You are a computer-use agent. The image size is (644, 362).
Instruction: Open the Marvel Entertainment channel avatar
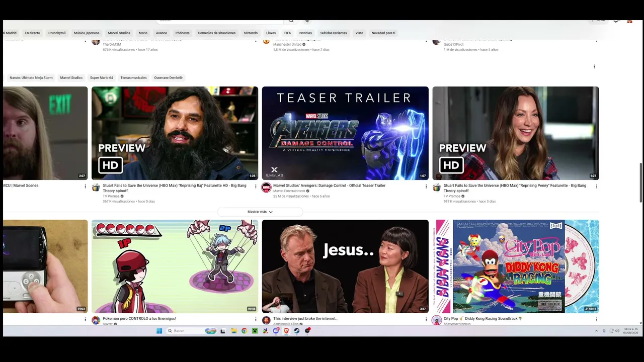tap(266, 188)
